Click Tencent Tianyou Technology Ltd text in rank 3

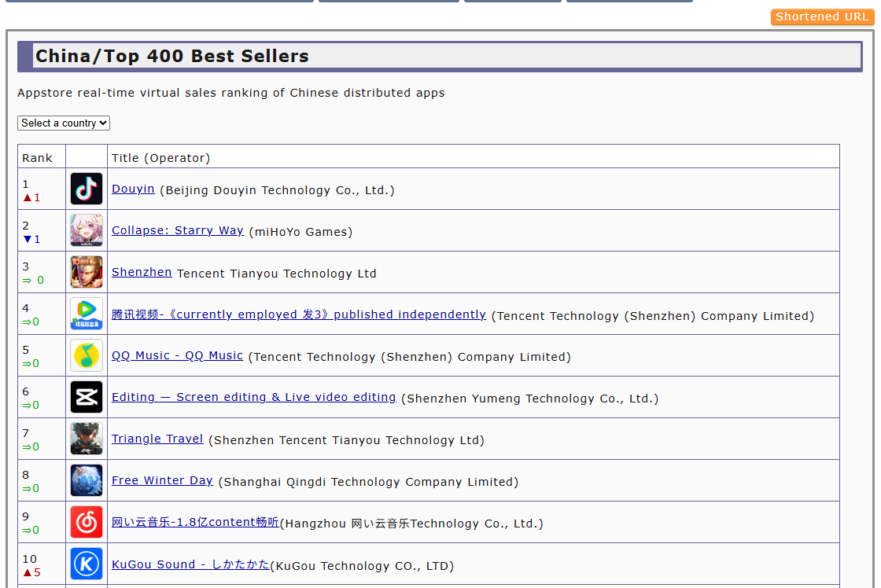pos(276,274)
